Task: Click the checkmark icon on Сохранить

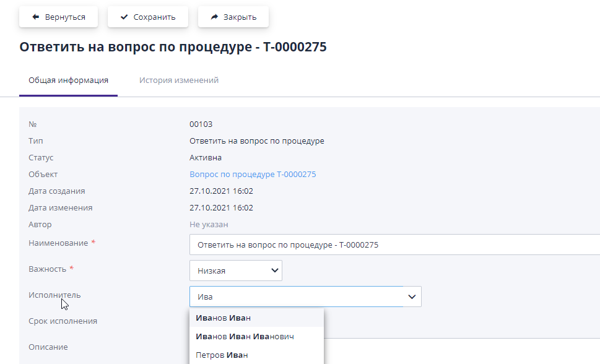Action: tap(124, 17)
